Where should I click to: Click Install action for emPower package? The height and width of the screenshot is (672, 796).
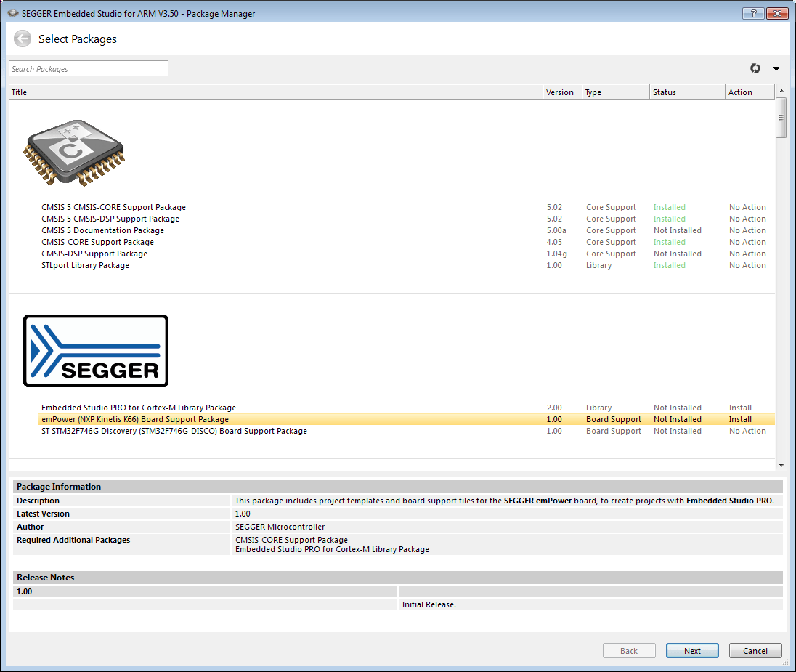[740, 420]
